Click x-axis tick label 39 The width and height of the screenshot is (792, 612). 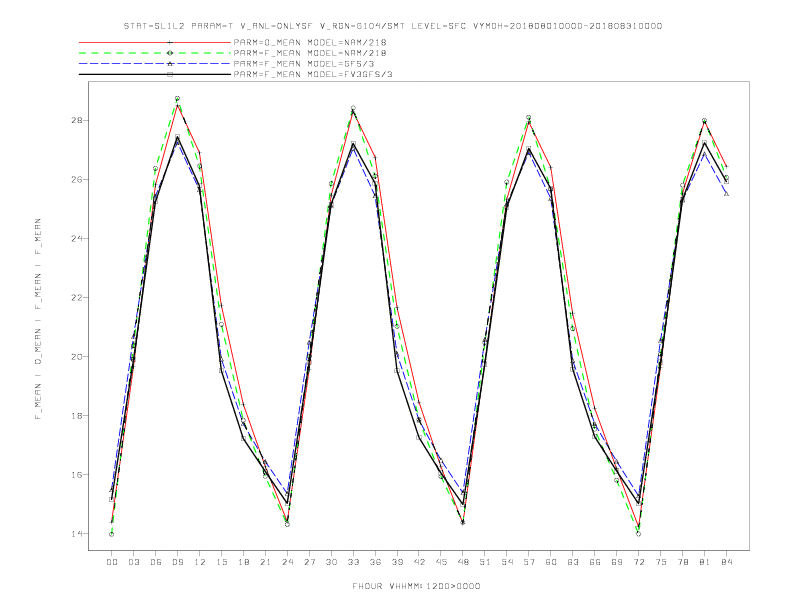pyautogui.click(x=397, y=562)
